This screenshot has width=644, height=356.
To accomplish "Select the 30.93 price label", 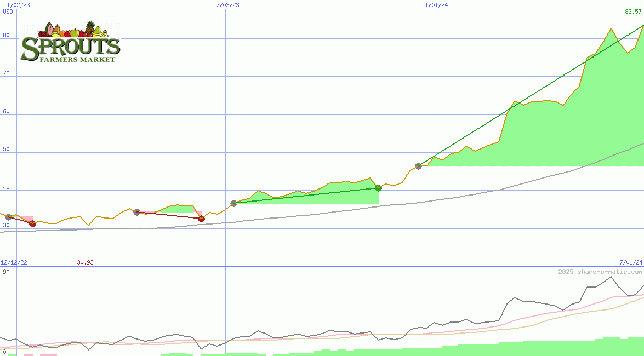I will click(85, 263).
